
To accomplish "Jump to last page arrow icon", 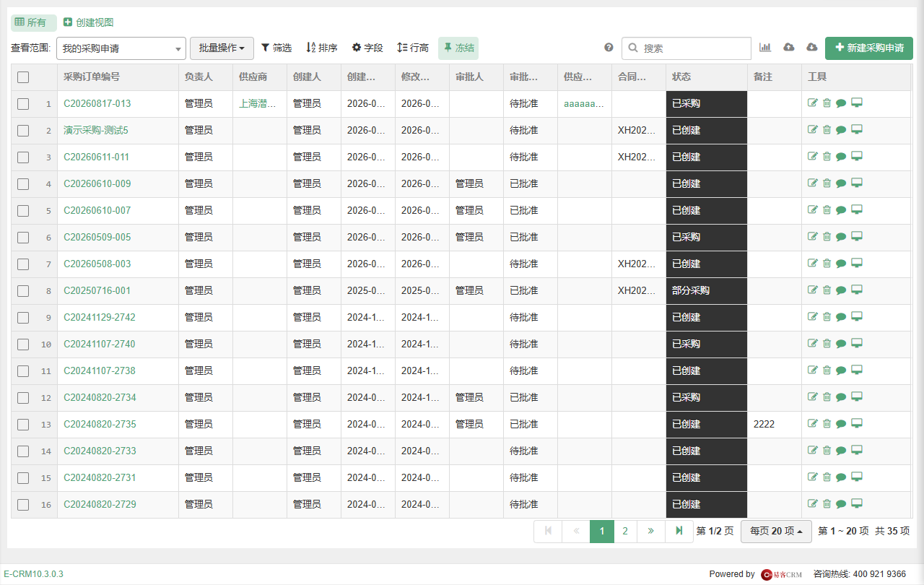I will [x=679, y=531].
